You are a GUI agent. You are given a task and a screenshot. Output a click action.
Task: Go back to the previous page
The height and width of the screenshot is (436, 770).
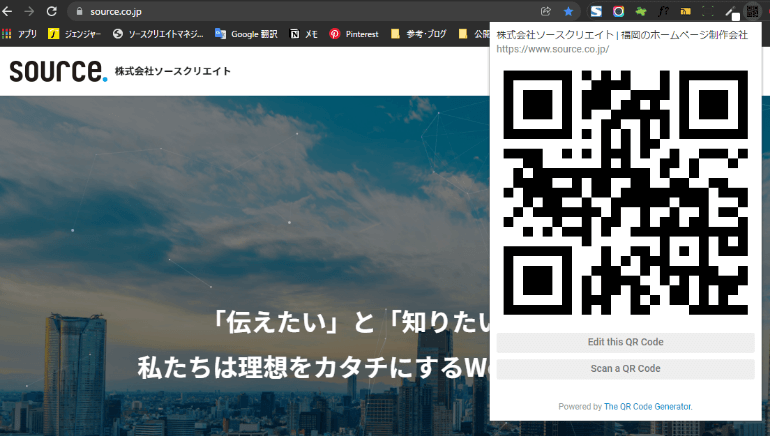7,11
